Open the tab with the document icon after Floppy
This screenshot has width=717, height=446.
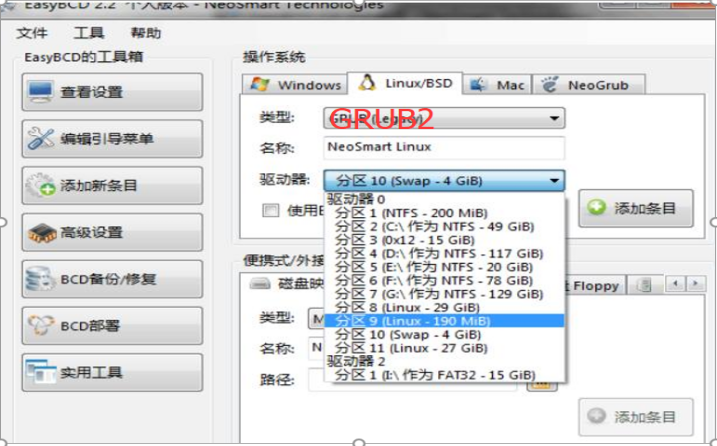(x=644, y=285)
